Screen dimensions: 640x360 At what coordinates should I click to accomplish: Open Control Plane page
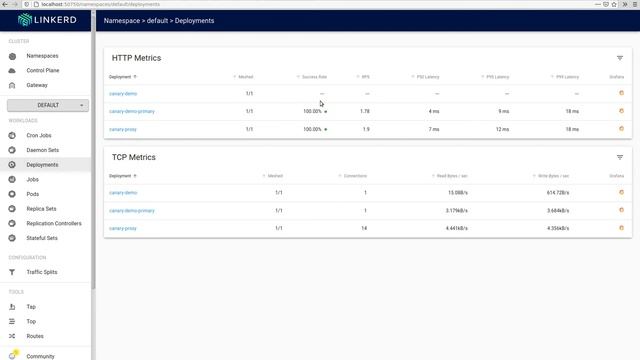pos(43,71)
